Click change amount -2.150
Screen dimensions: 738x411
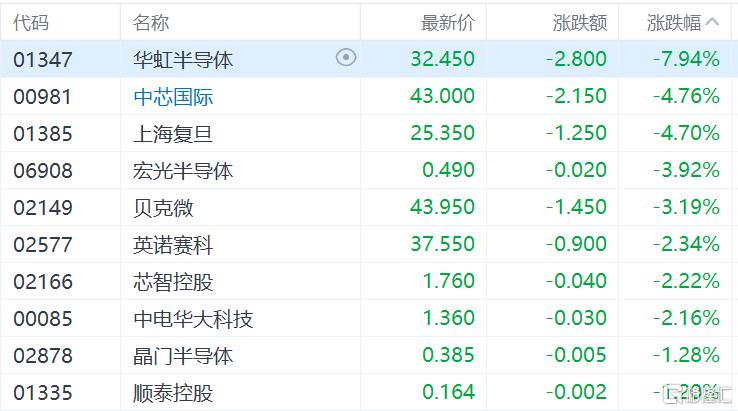point(576,96)
